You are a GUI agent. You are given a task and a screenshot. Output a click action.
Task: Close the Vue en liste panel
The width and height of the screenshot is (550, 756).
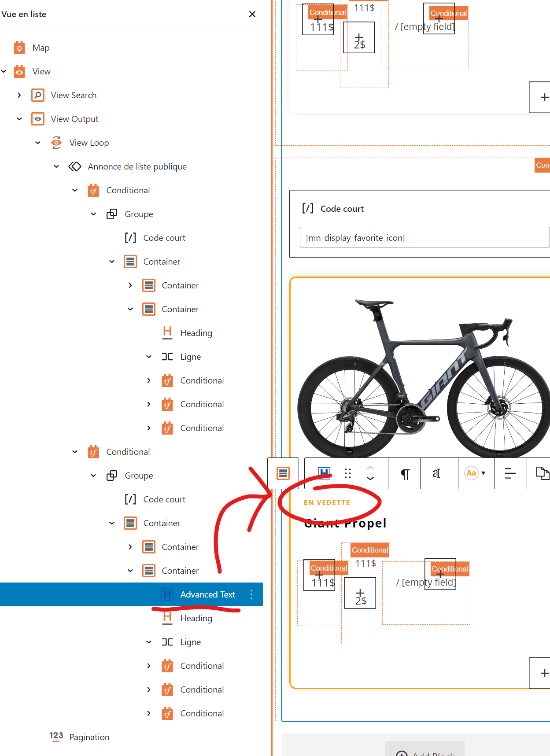pyautogui.click(x=252, y=14)
